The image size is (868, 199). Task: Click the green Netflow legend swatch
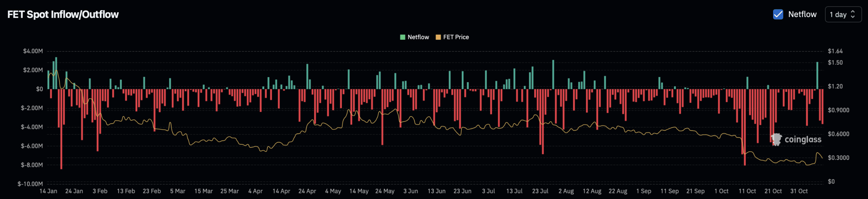tap(402, 37)
